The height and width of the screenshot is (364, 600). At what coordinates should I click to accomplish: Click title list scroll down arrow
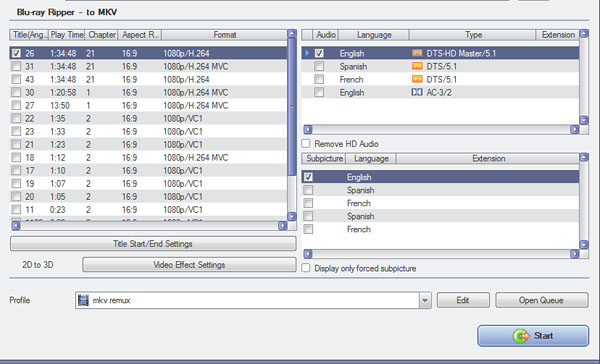tap(292, 216)
